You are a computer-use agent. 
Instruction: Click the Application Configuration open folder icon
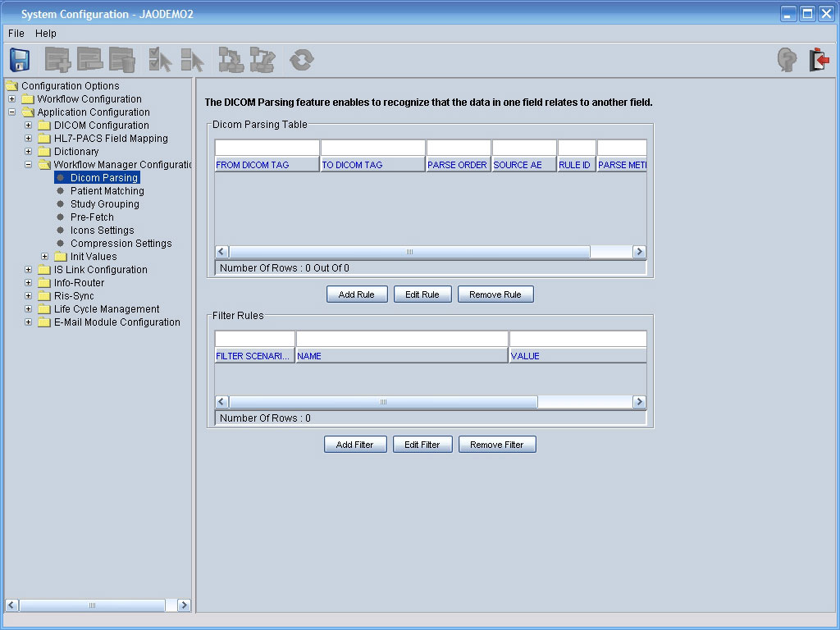28,112
